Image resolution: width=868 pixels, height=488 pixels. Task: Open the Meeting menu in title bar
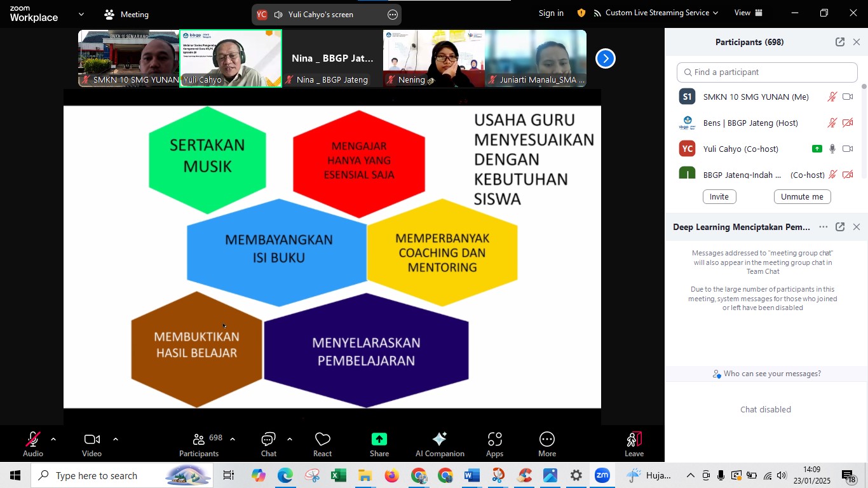pyautogui.click(x=126, y=14)
